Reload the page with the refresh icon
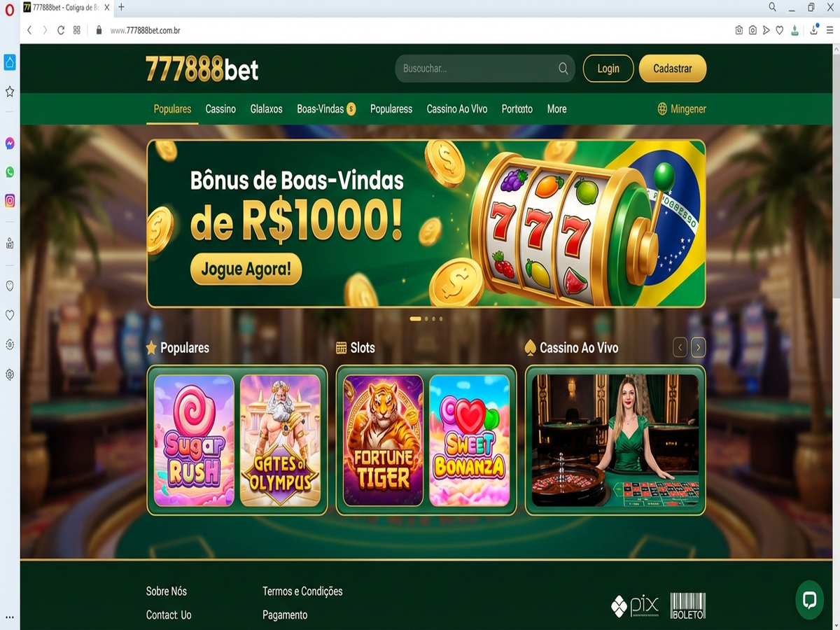This screenshot has width=840, height=630. 61,30
